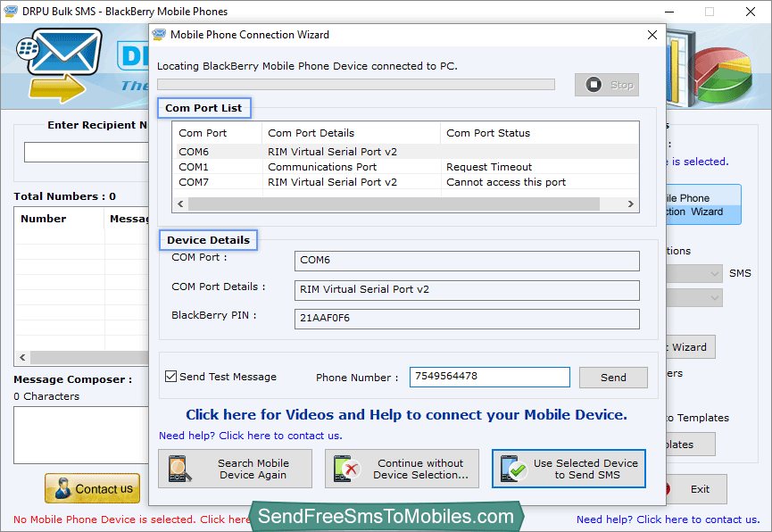
Task: Click Need help link at main window bottom
Action: 668,520
